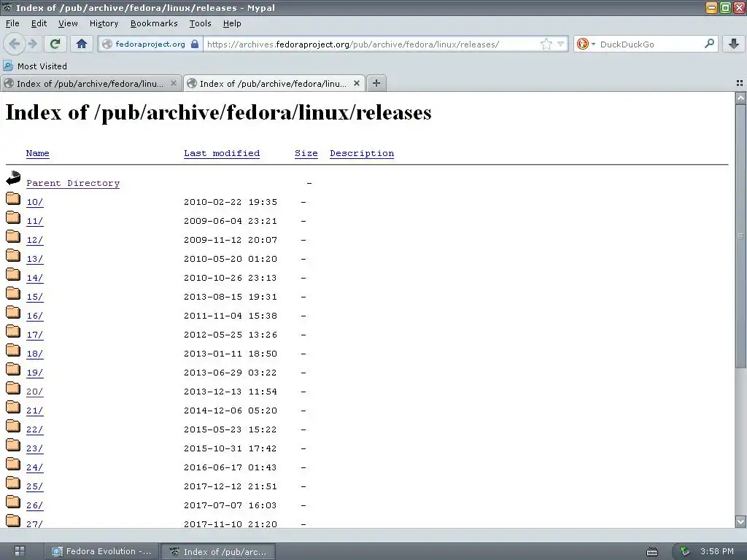This screenshot has height=560, width=747.
Task: Click the padlock site identity icon
Action: pyautogui.click(x=195, y=44)
